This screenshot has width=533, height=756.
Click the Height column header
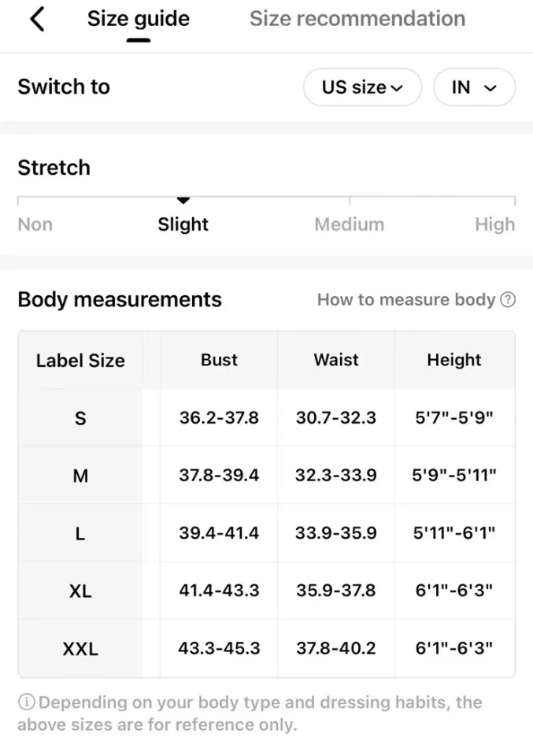click(453, 360)
